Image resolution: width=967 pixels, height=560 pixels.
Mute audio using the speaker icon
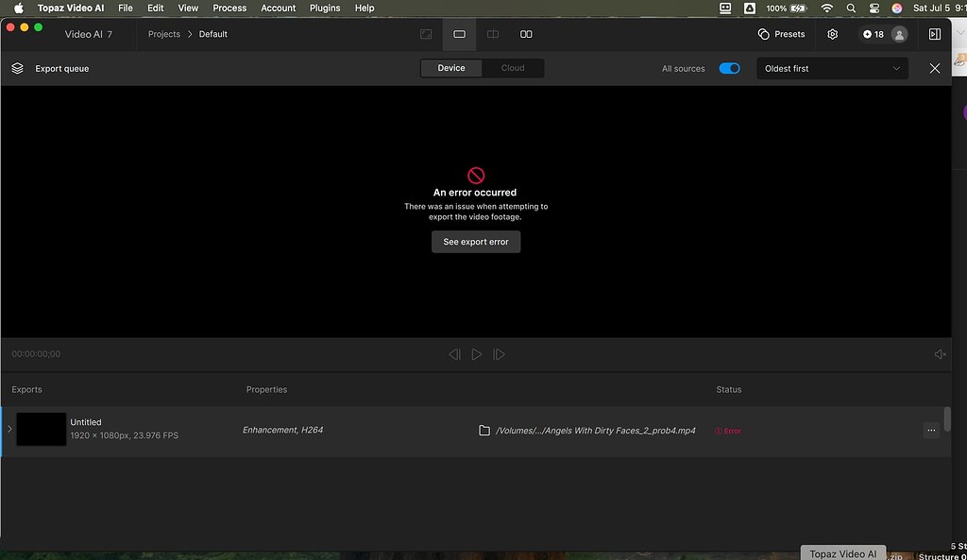[939, 353]
